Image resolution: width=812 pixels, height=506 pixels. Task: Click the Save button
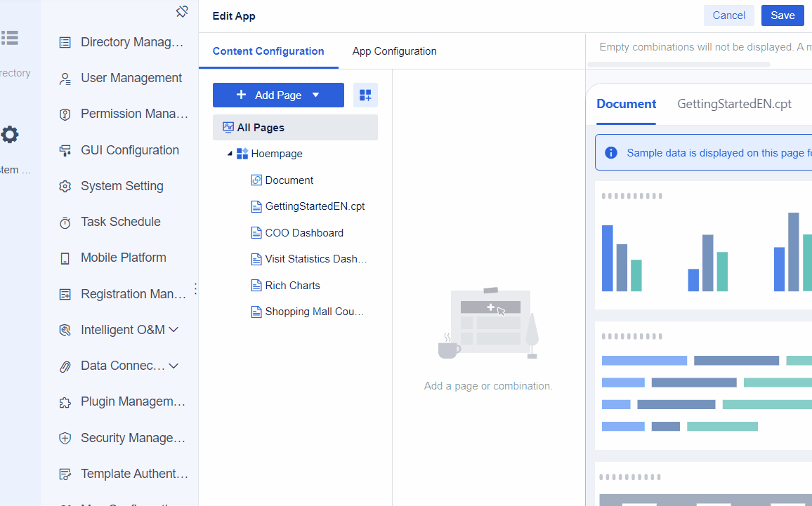click(x=782, y=15)
